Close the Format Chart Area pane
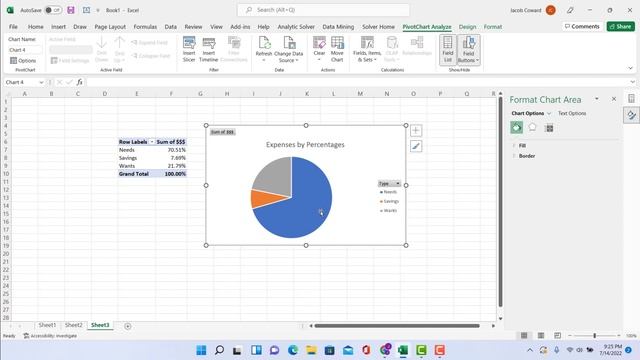Viewport: 640px width, 360px height. coord(614,99)
